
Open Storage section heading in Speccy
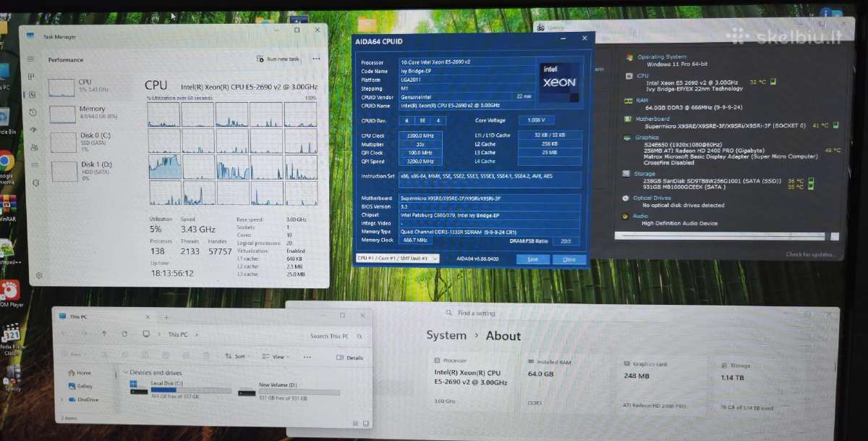pos(645,174)
